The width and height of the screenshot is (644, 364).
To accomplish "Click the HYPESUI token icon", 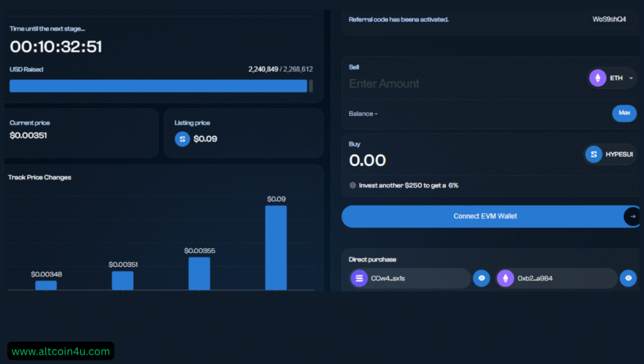I will 593,154.
